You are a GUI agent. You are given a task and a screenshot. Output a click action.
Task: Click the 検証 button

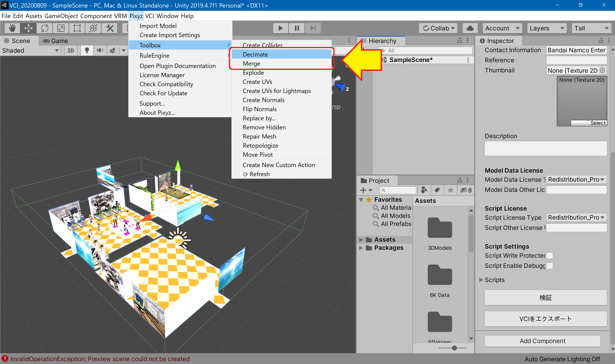coord(546,298)
